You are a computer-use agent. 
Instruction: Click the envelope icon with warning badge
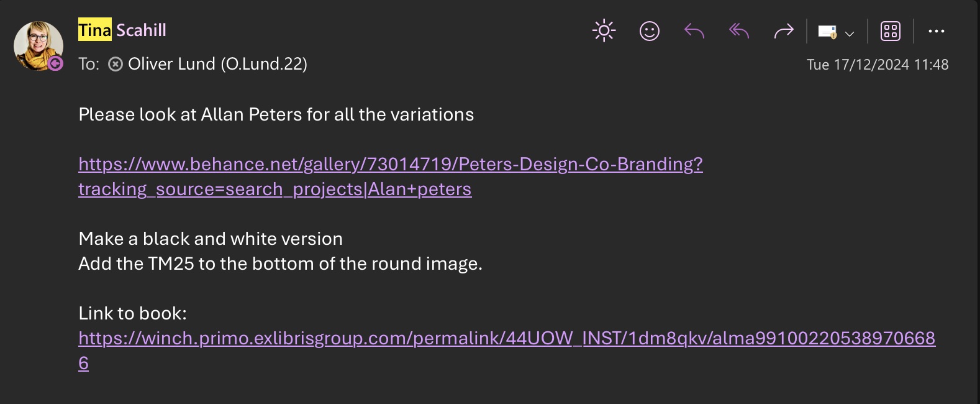coord(827,32)
